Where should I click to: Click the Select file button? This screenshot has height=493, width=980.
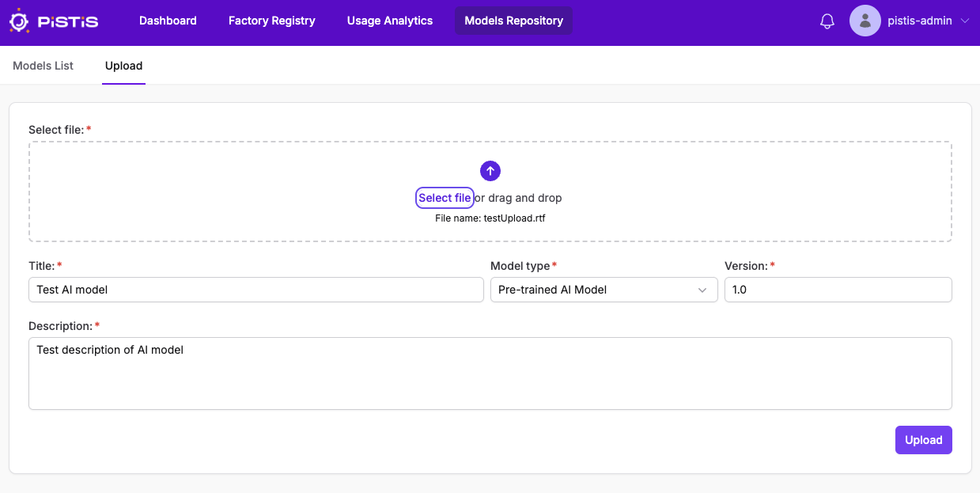tap(445, 198)
